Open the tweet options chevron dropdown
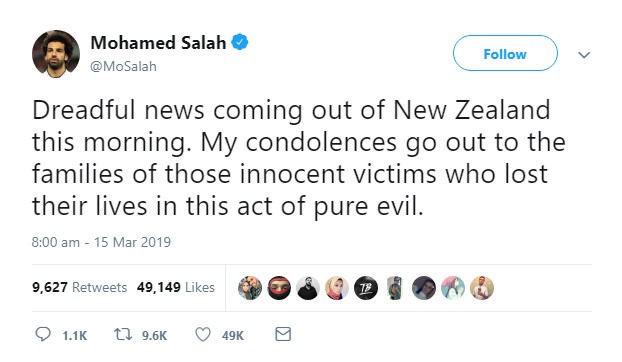Viewport: 622px width, 362px height. click(584, 55)
